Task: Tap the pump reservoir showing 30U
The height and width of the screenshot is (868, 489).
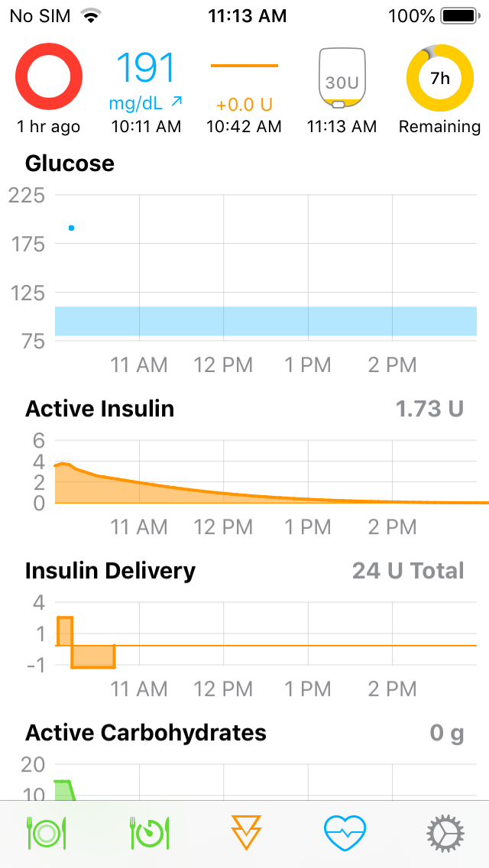Action: click(342, 76)
